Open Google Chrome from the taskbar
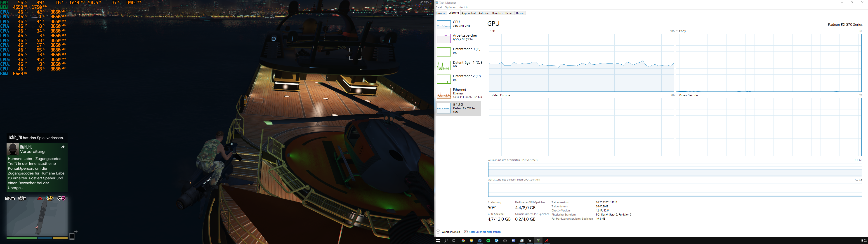The height and width of the screenshot is (244, 868). [463, 241]
